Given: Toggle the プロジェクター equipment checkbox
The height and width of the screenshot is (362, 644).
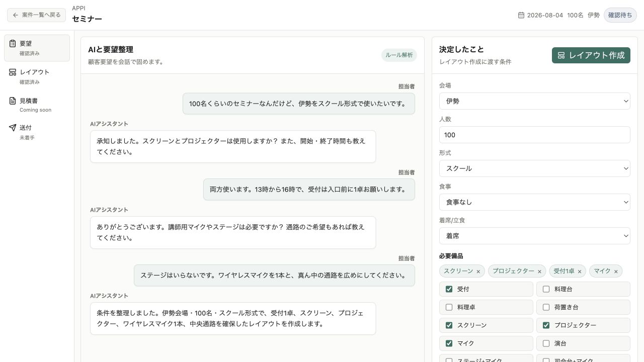Looking at the screenshot, I should click(x=546, y=325).
